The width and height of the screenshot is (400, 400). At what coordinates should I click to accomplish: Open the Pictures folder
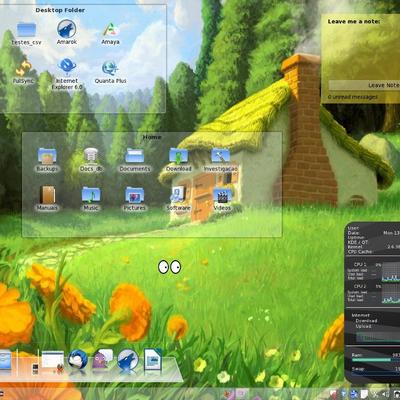pos(135,198)
